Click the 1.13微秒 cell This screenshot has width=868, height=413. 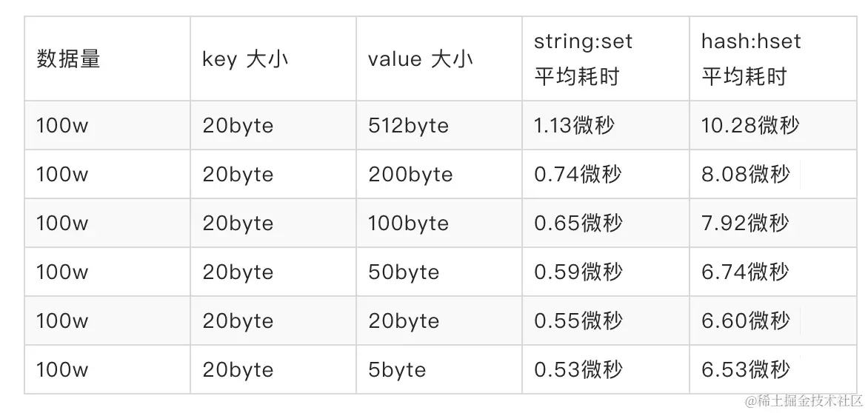pyautogui.click(x=574, y=126)
